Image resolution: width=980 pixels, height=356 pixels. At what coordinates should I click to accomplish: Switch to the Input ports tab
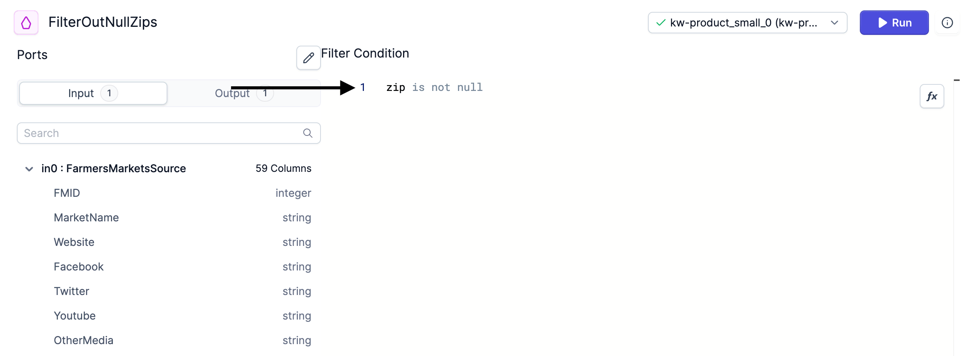93,93
